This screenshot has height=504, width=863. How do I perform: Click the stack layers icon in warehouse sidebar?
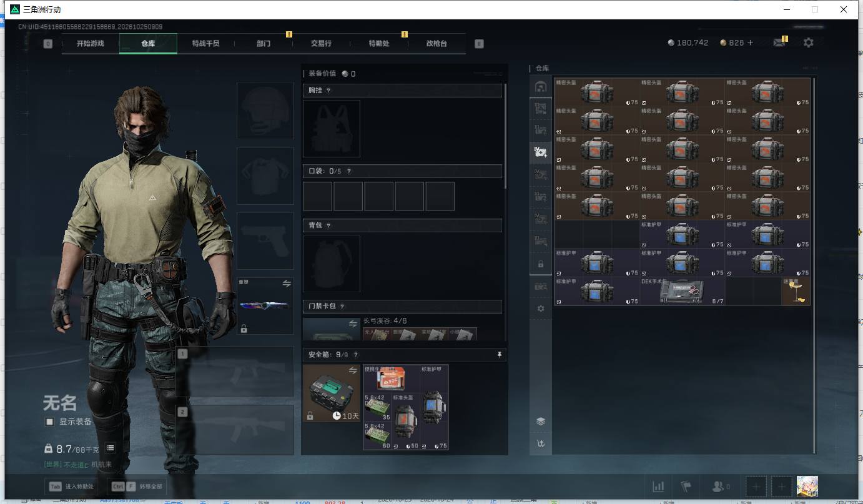(x=541, y=421)
